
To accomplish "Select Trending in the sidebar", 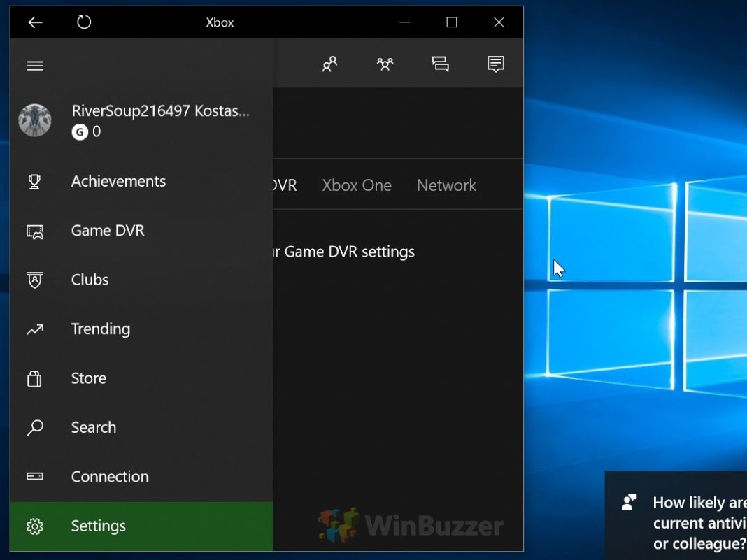I will coord(141,329).
